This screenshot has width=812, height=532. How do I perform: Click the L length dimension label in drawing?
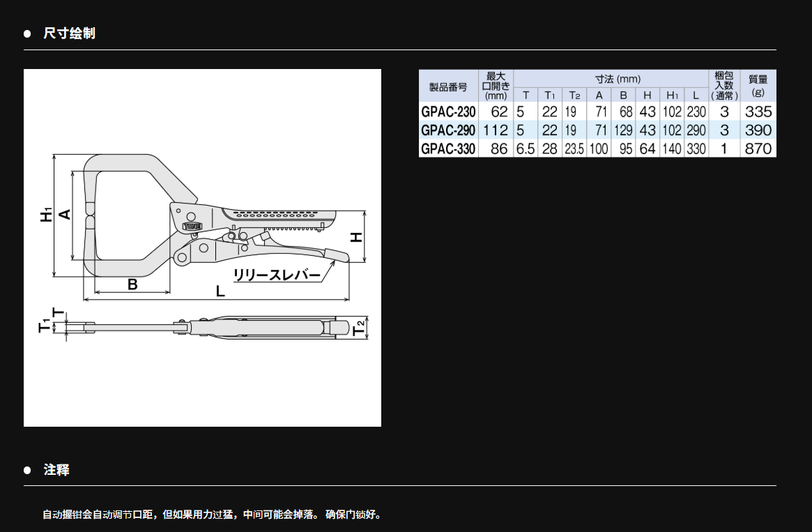220,291
